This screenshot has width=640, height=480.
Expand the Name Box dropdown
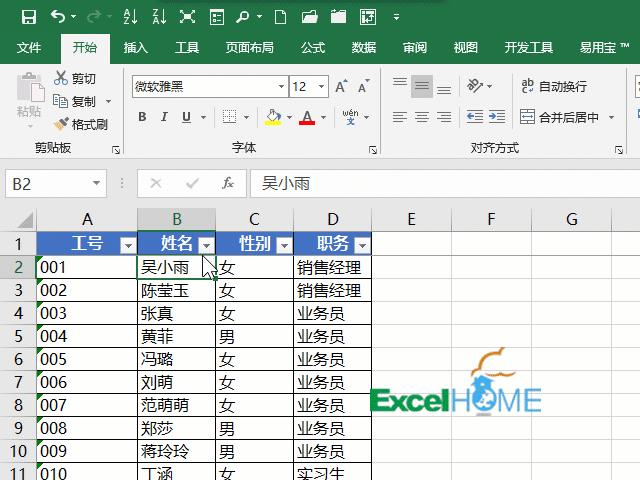pyautogui.click(x=96, y=183)
